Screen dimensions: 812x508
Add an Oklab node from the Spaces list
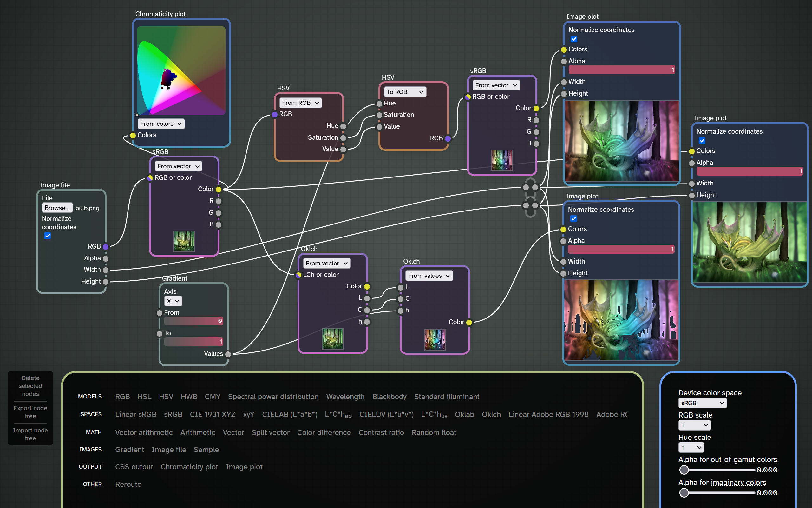point(464,415)
